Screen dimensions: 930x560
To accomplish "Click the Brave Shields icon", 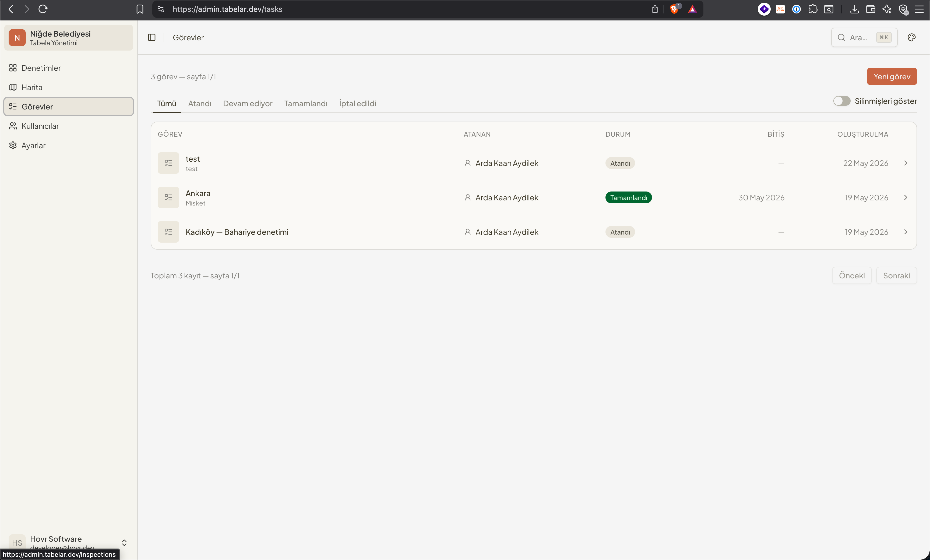I will (x=674, y=9).
